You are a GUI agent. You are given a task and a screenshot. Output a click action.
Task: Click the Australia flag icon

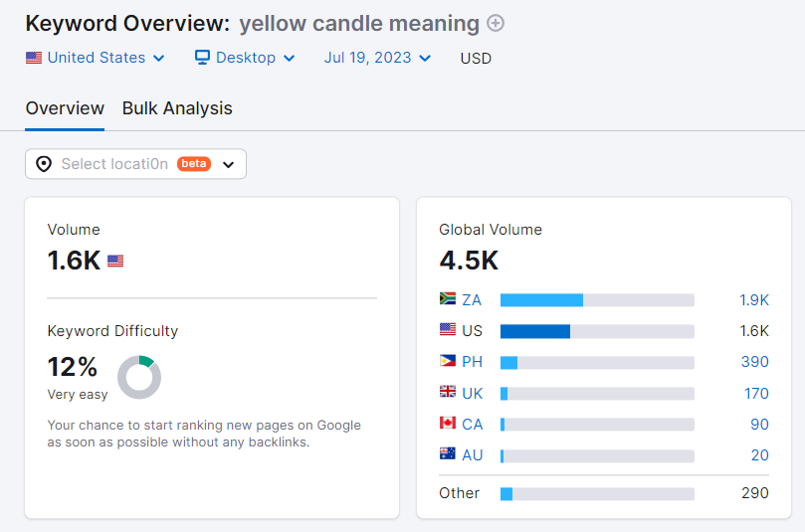tap(448, 453)
